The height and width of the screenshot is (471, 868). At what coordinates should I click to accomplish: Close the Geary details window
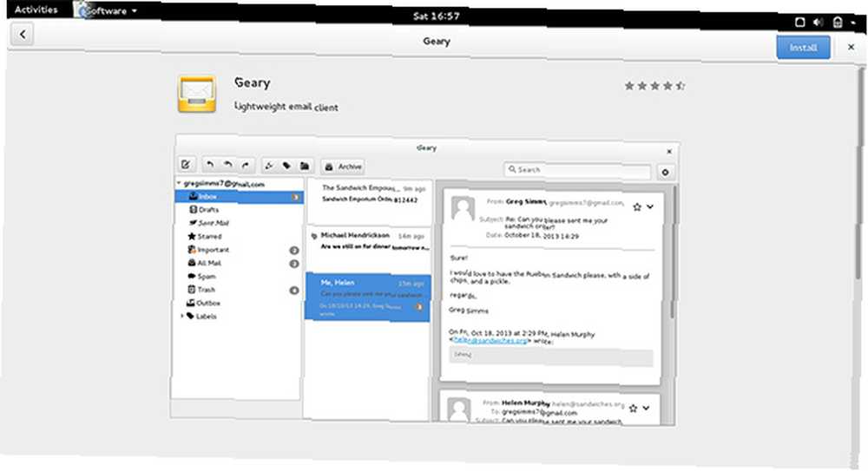(x=851, y=48)
